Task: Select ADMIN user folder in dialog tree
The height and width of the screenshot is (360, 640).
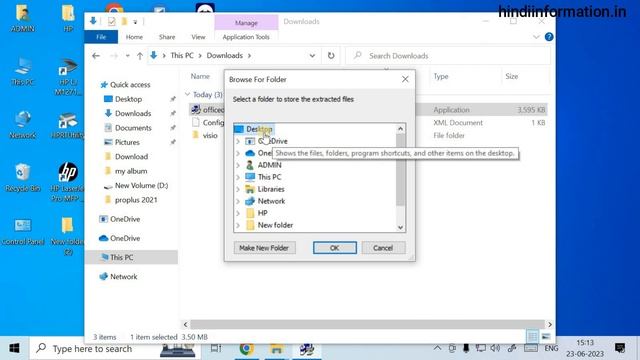Action: point(269,165)
